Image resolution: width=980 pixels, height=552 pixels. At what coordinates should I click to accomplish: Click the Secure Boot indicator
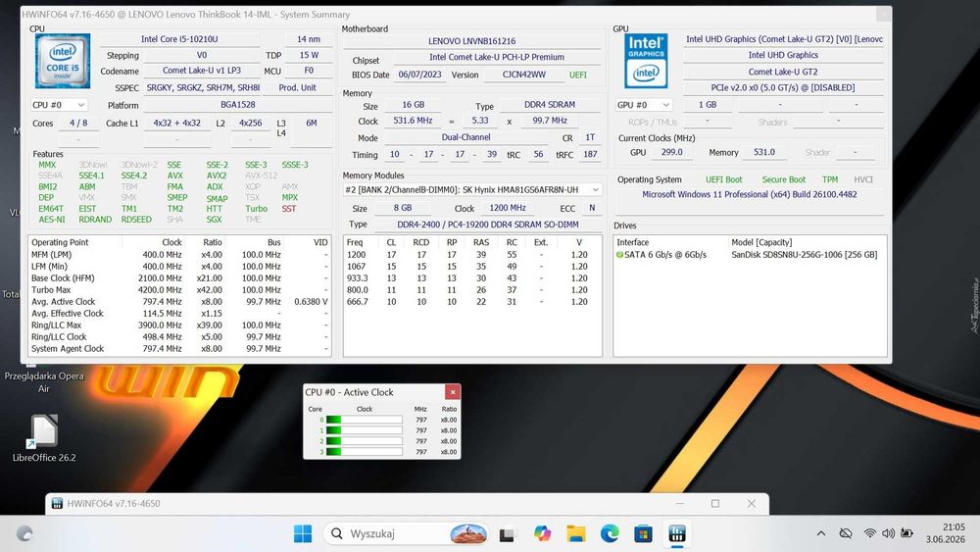(784, 180)
